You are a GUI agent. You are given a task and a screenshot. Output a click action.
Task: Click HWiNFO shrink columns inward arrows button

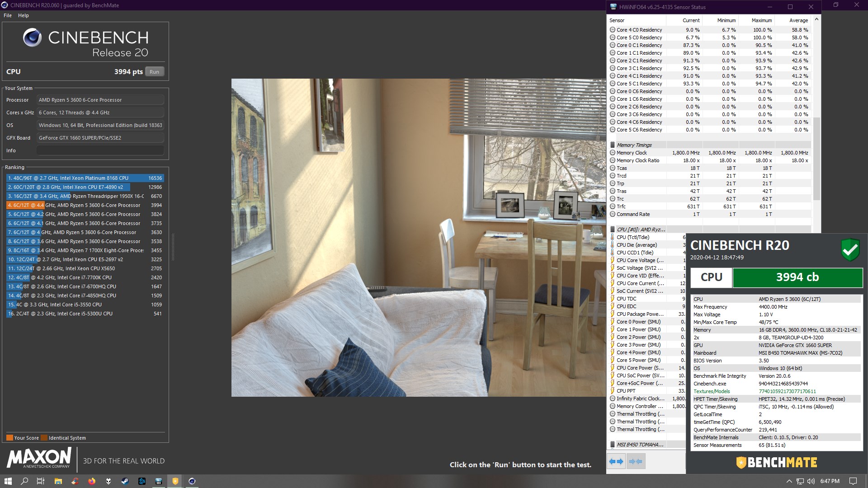click(635, 461)
